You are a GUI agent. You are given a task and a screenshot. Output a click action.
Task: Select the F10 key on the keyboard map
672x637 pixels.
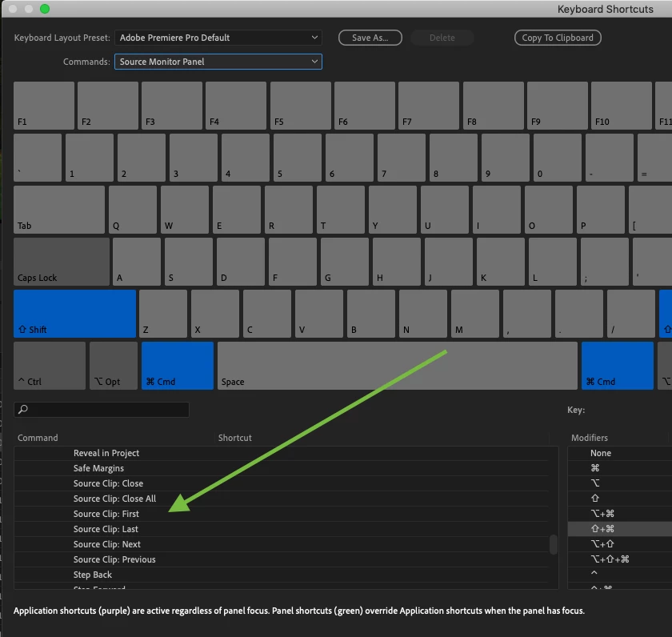click(x=622, y=106)
